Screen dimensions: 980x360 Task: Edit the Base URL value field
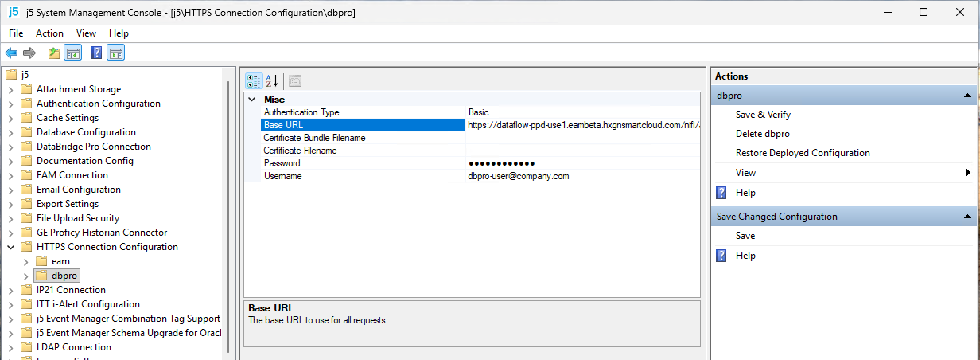[582, 125]
